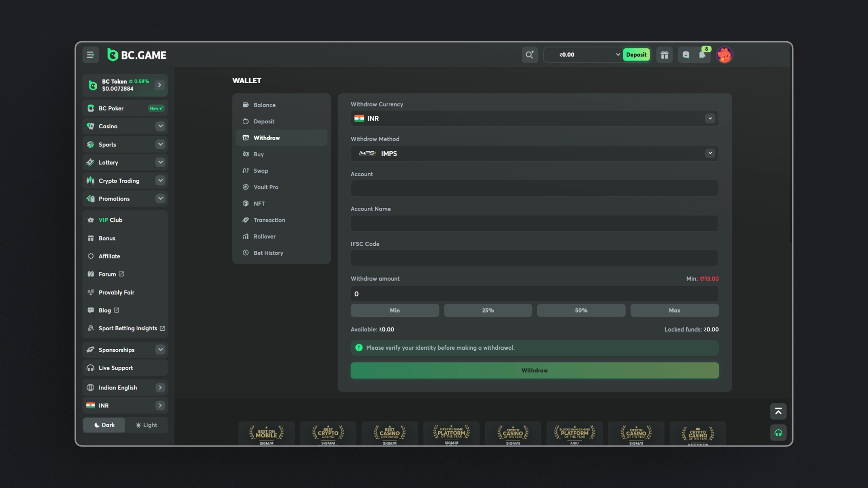Click the notifications bell icon
The width and height of the screenshot is (868, 488).
tap(703, 55)
